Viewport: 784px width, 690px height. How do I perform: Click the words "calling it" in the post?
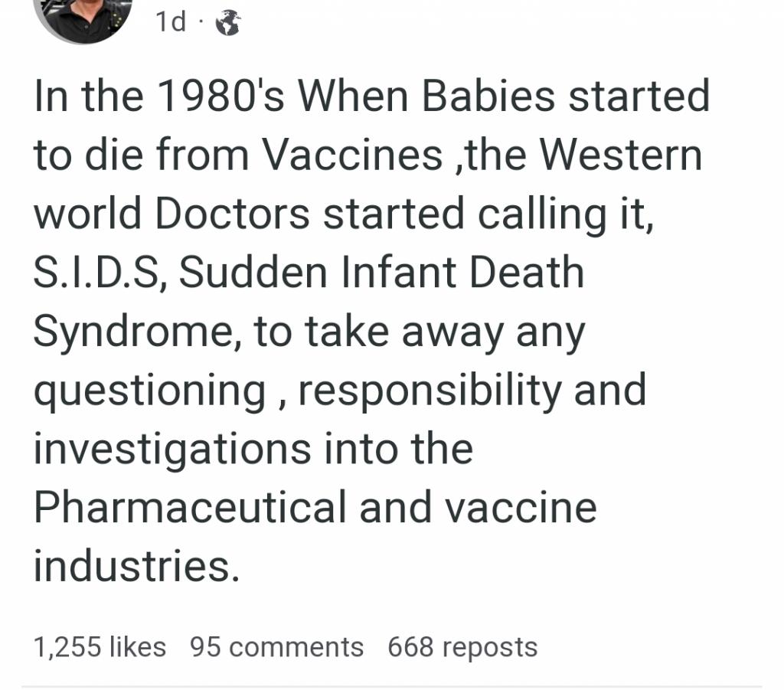(x=565, y=214)
